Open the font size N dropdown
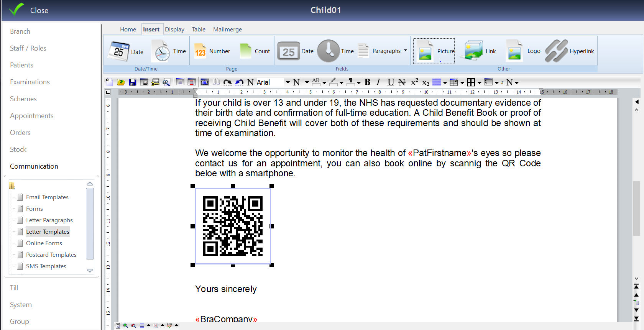Image resolution: width=644 pixels, height=330 pixels. pos(307,82)
